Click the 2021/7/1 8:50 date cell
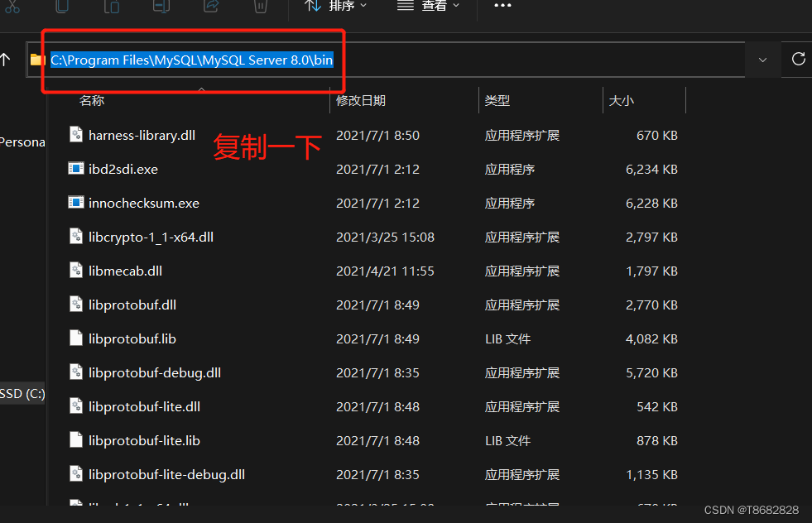The width and height of the screenshot is (812, 523). [378, 135]
